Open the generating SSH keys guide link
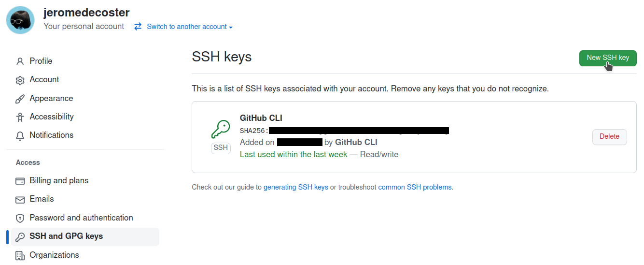 click(x=295, y=187)
